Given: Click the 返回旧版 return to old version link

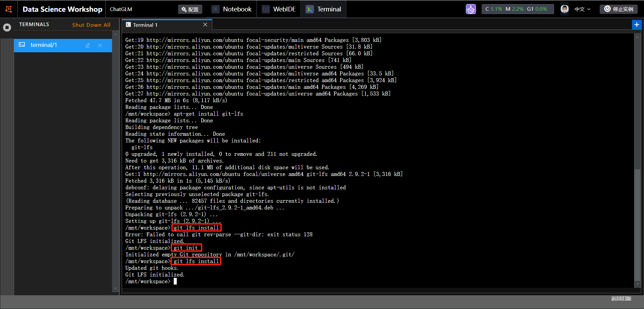Looking at the screenshot, I should click(621, 298).
